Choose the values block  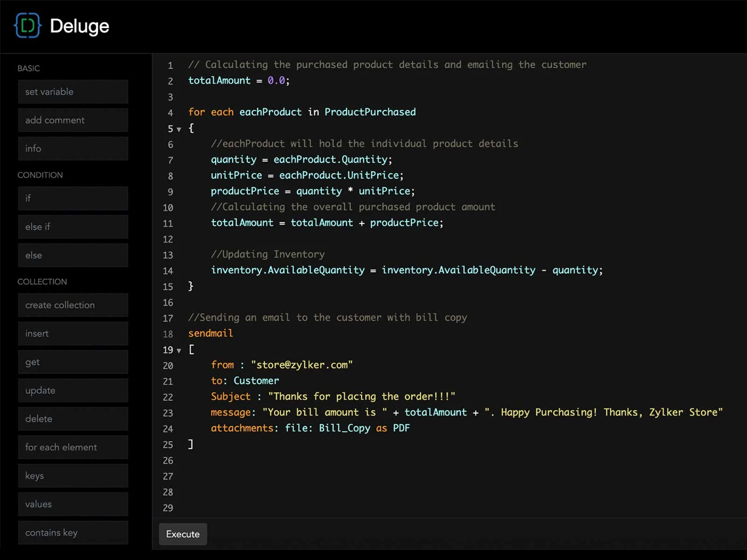tap(73, 504)
